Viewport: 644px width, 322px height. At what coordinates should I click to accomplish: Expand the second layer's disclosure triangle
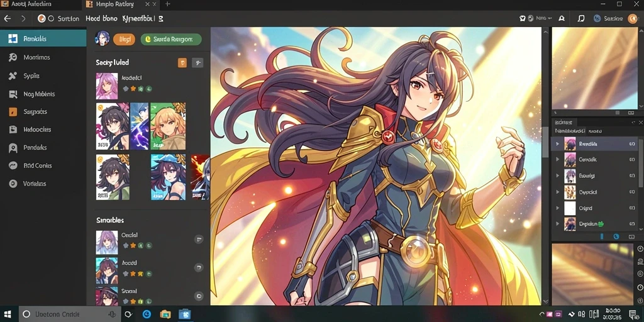point(557,159)
